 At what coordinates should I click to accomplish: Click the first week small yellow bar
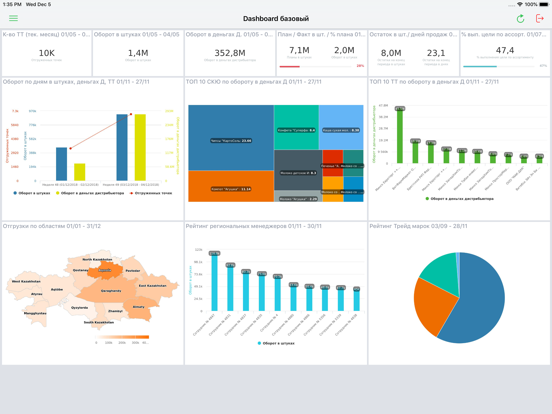(80, 172)
